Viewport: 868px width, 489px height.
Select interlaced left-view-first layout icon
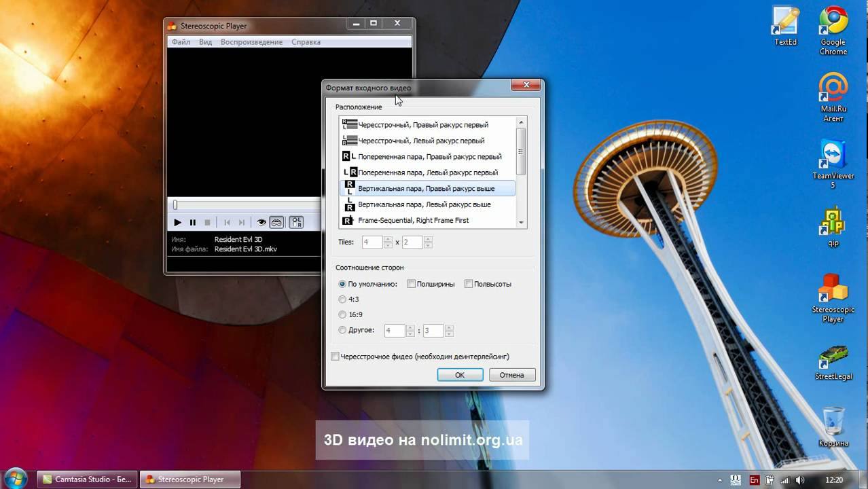point(350,141)
